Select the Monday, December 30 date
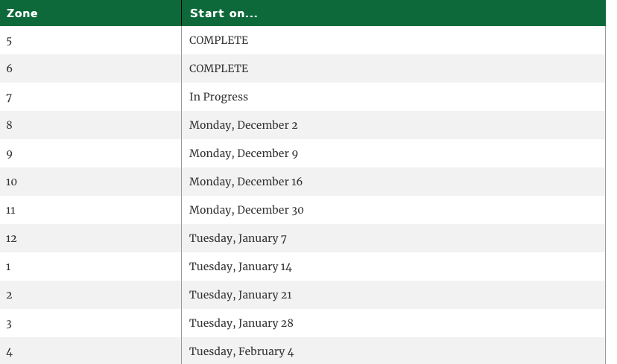Viewport: 617px width, 364px height. point(246,210)
